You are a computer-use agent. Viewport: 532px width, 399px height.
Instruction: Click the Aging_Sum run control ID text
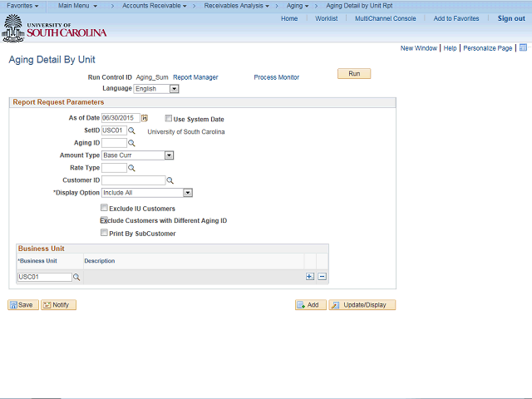coord(152,77)
